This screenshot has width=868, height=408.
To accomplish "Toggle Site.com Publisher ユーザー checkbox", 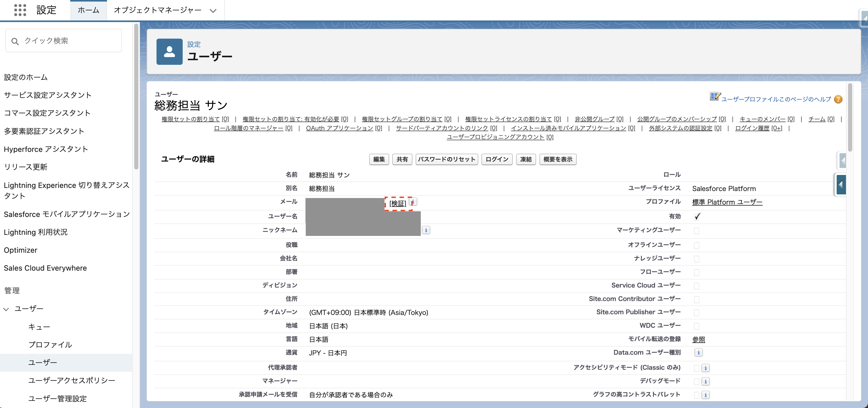I will click(x=696, y=313).
